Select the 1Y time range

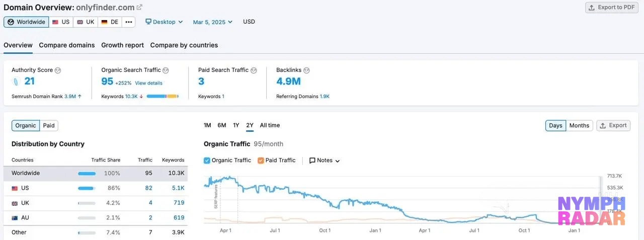pyautogui.click(x=236, y=125)
